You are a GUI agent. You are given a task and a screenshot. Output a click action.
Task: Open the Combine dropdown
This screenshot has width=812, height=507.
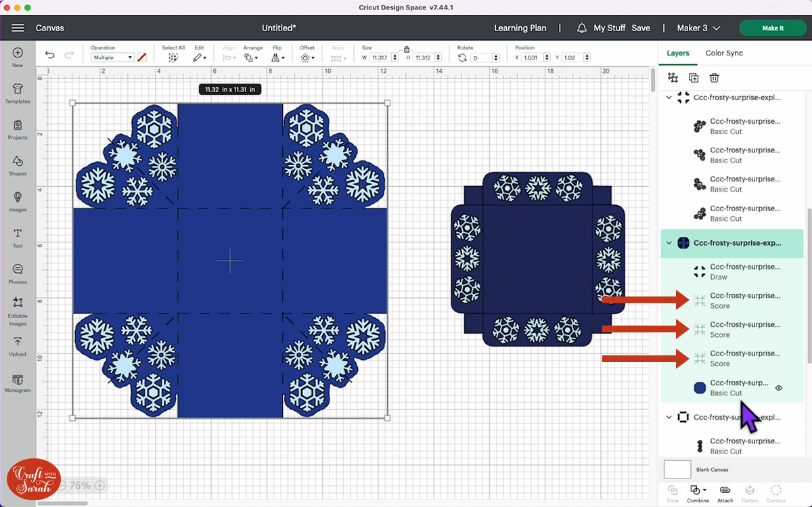[x=698, y=493]
